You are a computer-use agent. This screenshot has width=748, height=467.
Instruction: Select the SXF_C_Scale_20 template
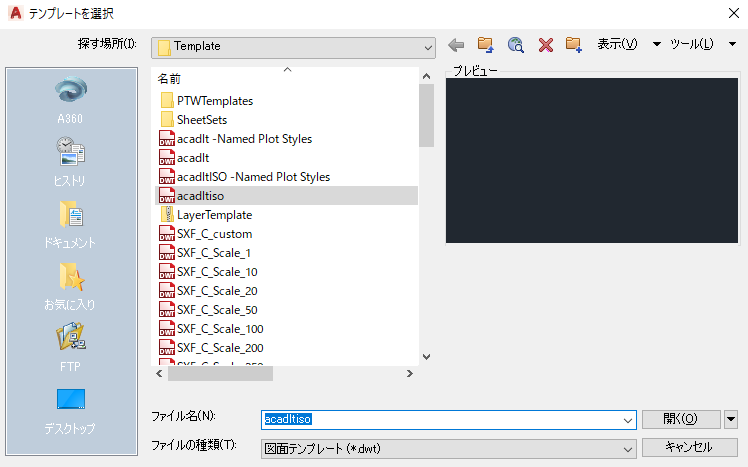tap(217, 291)
